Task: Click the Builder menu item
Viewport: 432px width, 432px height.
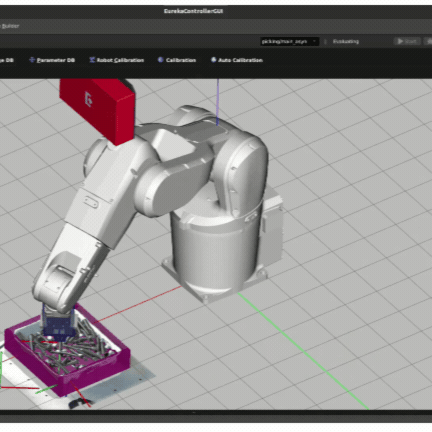Action: [10, 26]
